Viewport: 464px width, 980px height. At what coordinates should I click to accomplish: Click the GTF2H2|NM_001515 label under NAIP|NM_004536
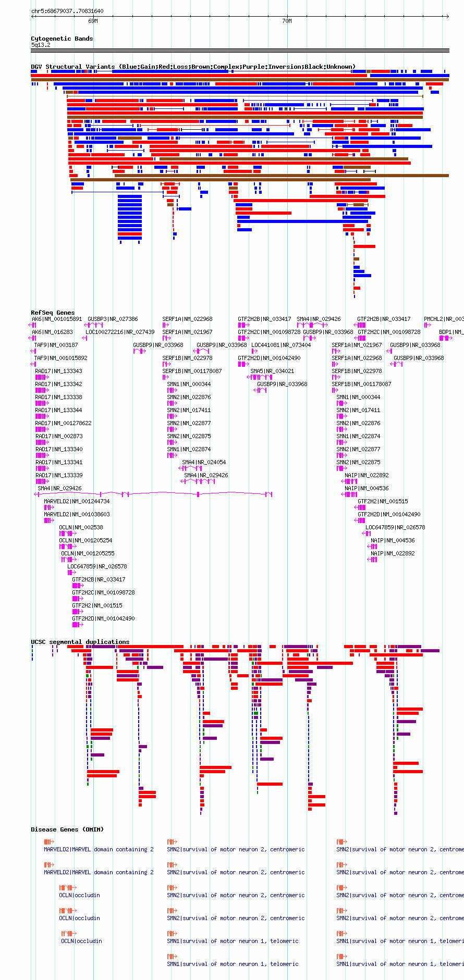pyautogui.click(x=383, y=501)
